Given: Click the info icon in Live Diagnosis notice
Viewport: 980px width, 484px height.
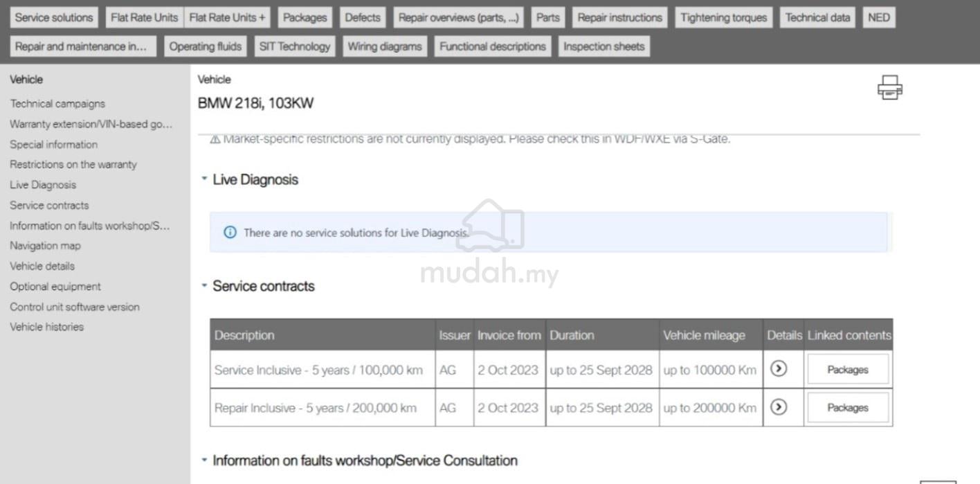Looking at the screenshot, I should tap(230, 233).
